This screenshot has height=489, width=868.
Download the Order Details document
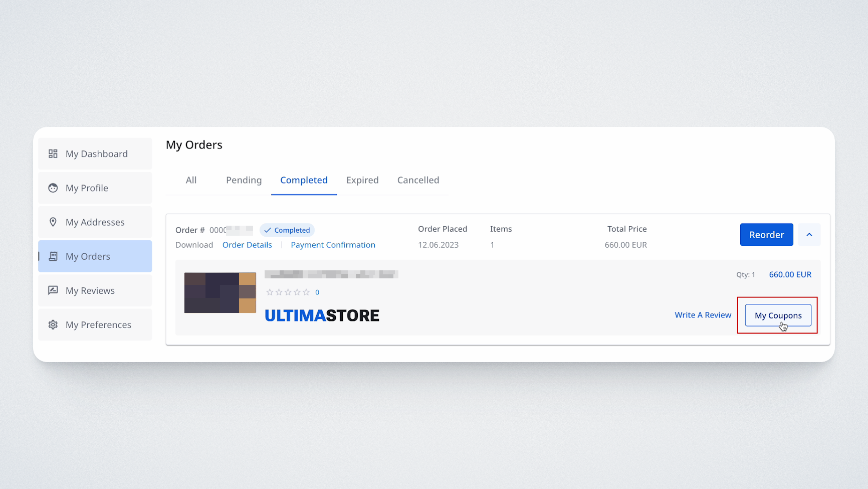[247, 245]
